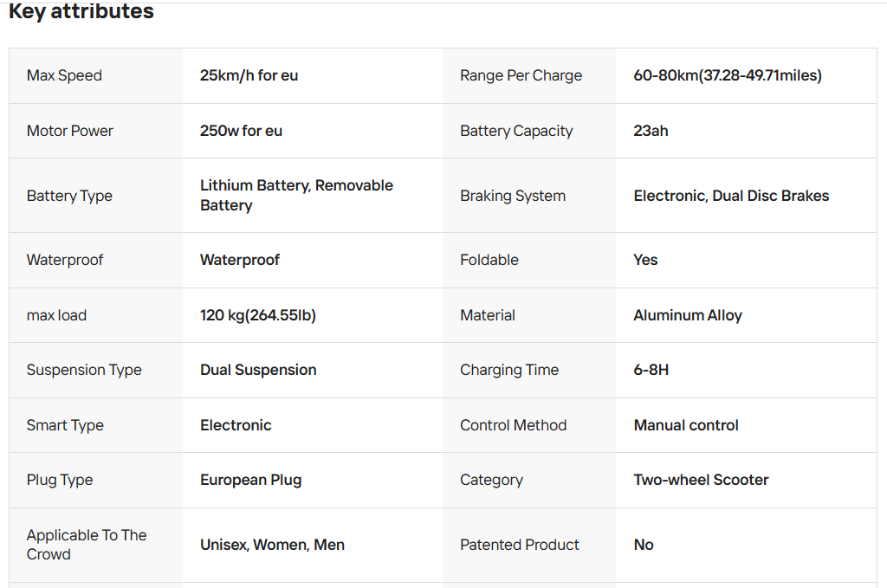
Task: Click the 60-80km range value
Action: tap(728, 75)
